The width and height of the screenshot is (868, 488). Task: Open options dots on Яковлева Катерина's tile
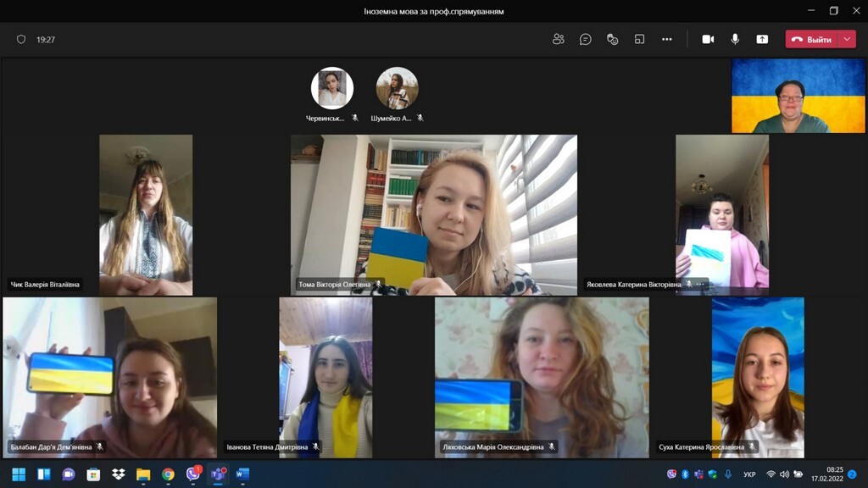(x=700, y=285)
